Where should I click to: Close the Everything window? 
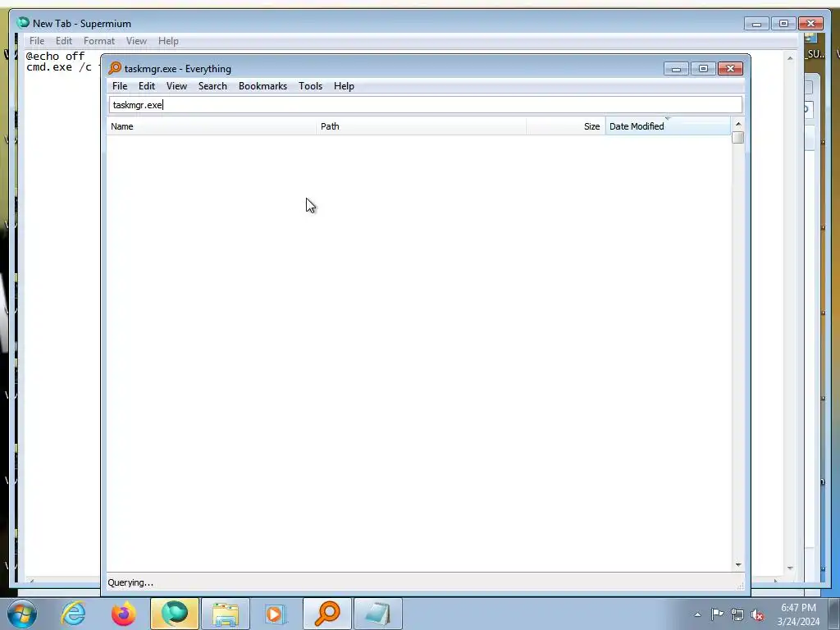(x=730, y=69)
